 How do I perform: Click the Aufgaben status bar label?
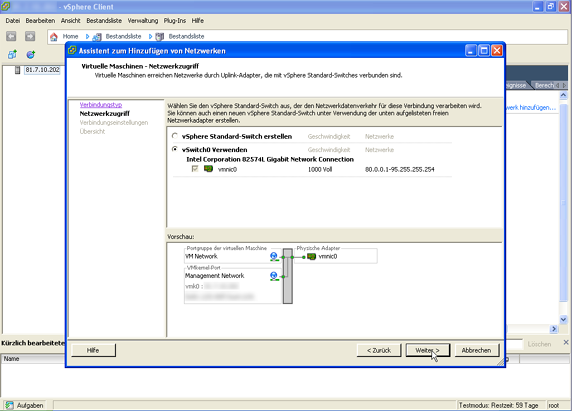[30, 406]
